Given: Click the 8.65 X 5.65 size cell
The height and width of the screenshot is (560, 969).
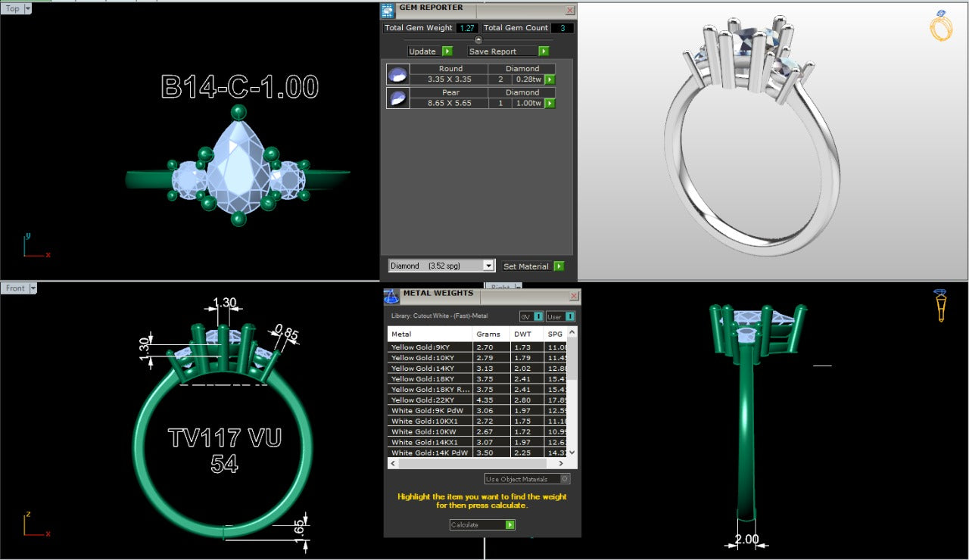Looking at the screenshot, I should pos(450,104).
